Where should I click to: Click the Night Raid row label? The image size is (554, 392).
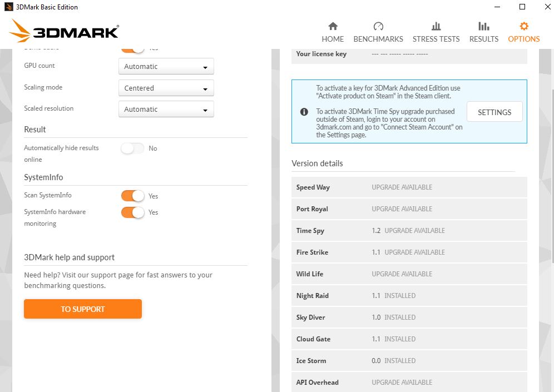[x=313, y=296]
